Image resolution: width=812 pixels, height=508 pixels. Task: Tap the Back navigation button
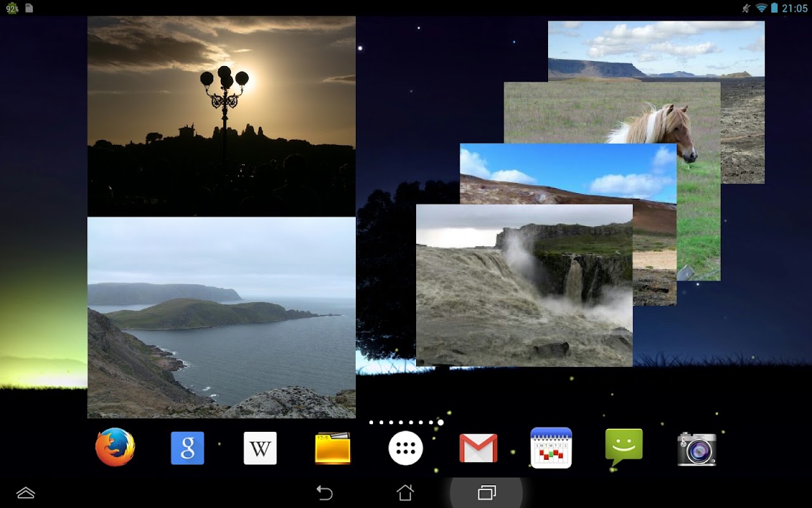click(325, 493)
